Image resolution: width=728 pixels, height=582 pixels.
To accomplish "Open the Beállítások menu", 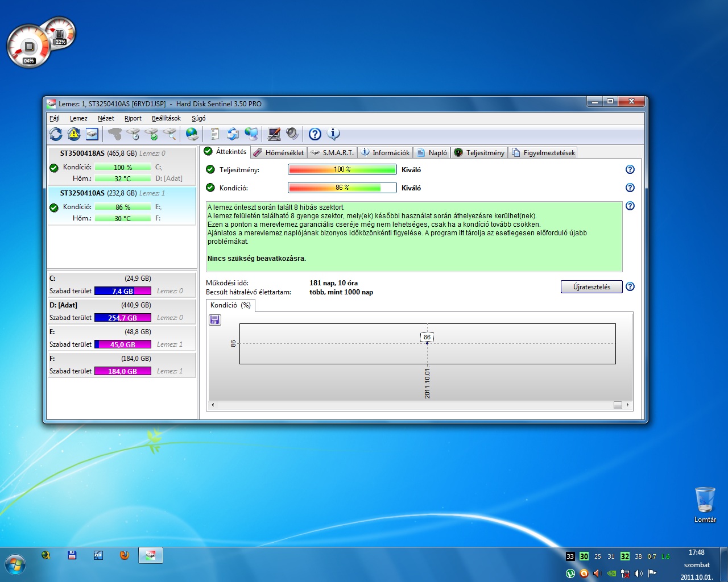I will pyautogui.click(x=166, y=118).
